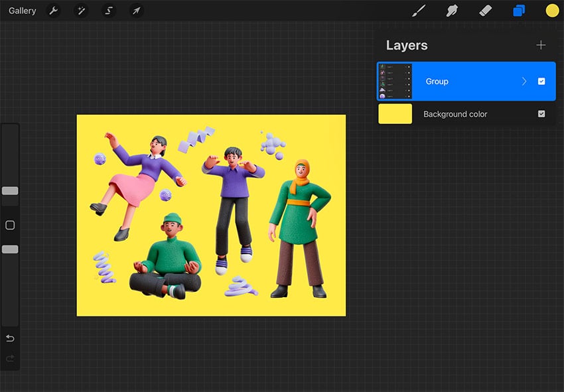Open the Actions menu with the wrench icon
564x392 pixels.
click(x=53, y=11)
